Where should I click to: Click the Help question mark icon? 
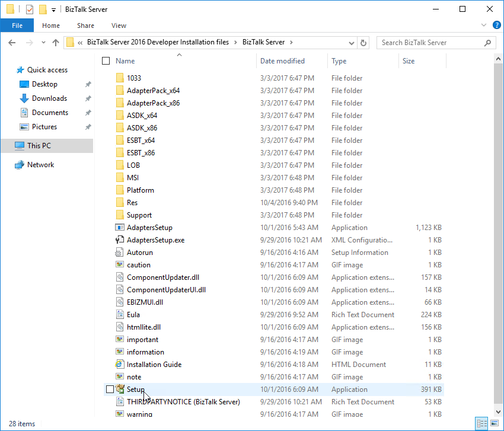[497, 25]
